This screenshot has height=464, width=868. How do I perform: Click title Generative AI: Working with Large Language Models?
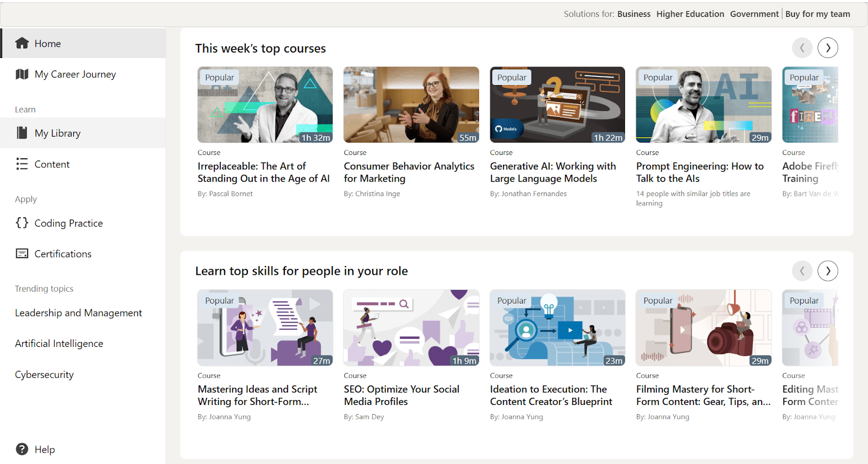[553, 172]
